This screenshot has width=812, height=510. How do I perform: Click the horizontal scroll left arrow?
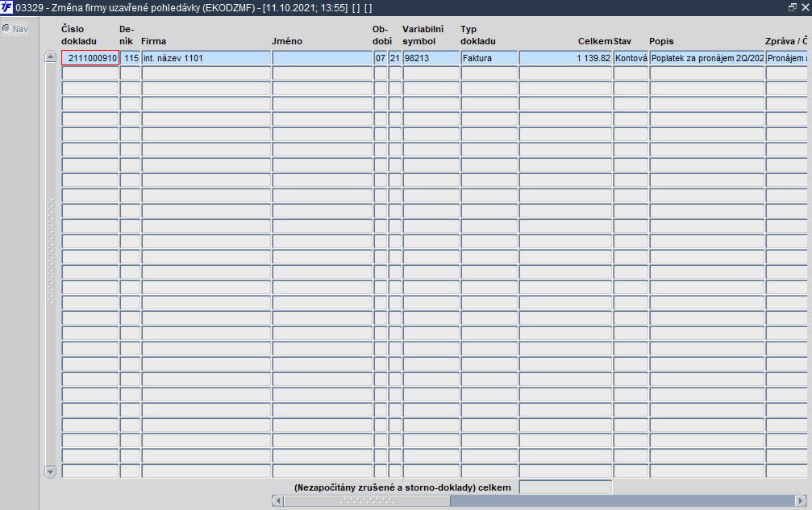[277, 500]
